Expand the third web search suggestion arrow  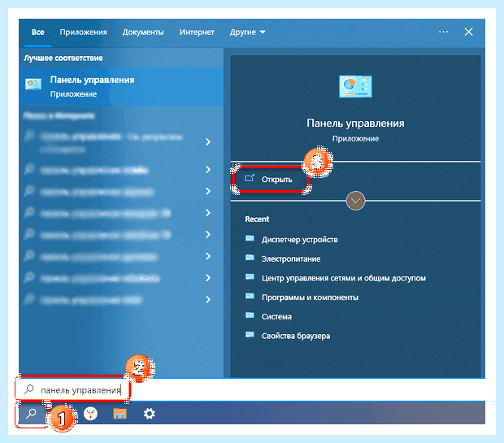tap(208, 191)
